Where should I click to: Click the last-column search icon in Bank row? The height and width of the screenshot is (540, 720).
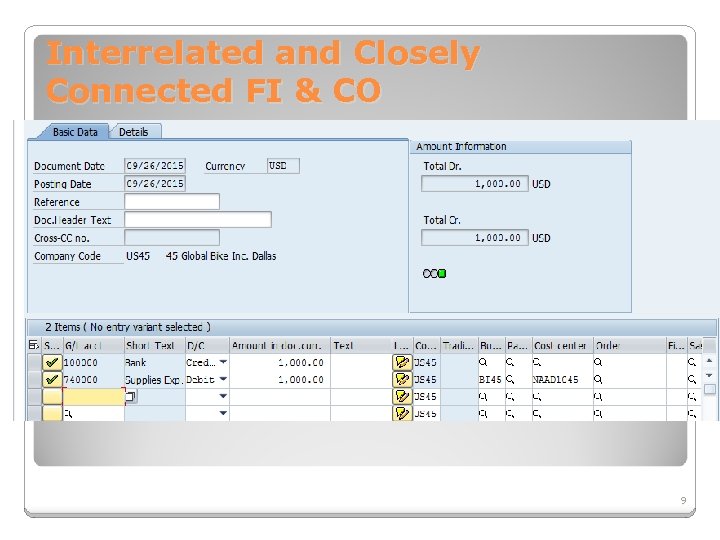point(692,362)
